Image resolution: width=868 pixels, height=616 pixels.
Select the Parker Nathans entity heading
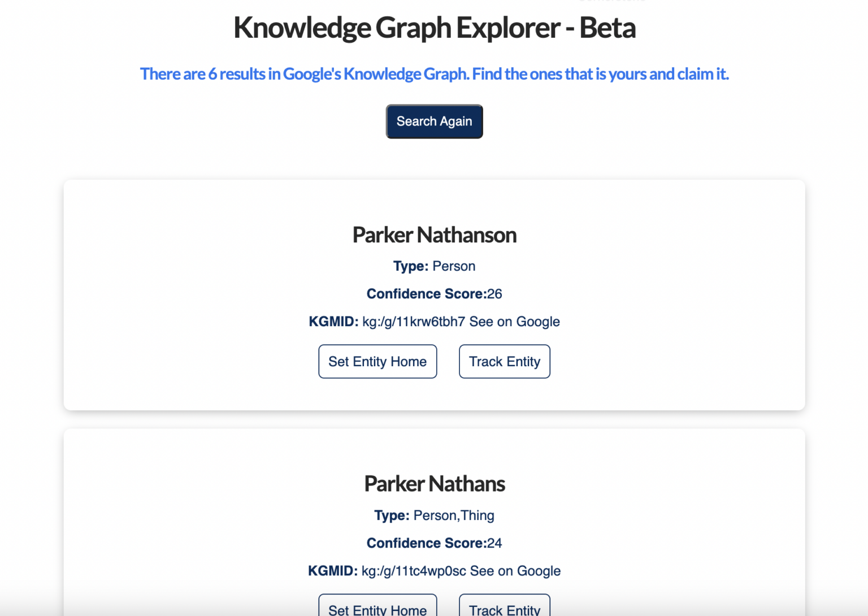coord(434,484)
